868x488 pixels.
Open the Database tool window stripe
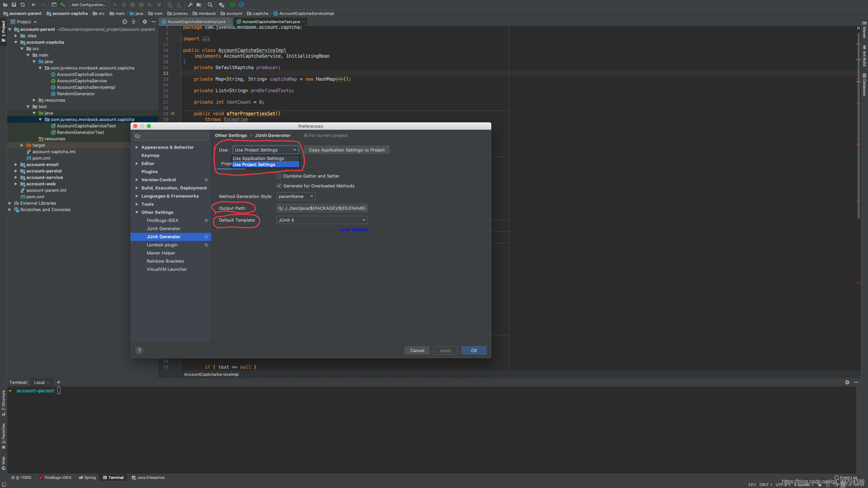(x=864, y=85)
